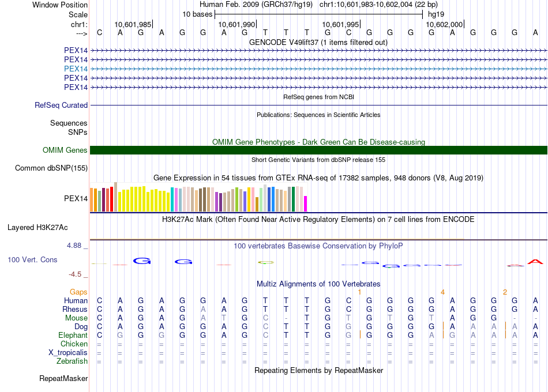Open Multiz Alignments of 100 Vertebrates title
The height and width of the screenshot is (392, 548).
[x=318, y=284]
